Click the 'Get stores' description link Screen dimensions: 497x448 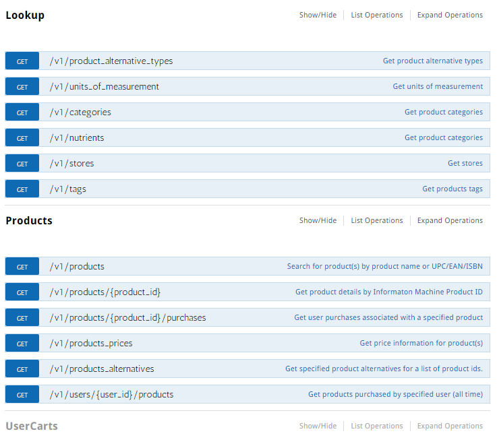[x=465, y=163]
